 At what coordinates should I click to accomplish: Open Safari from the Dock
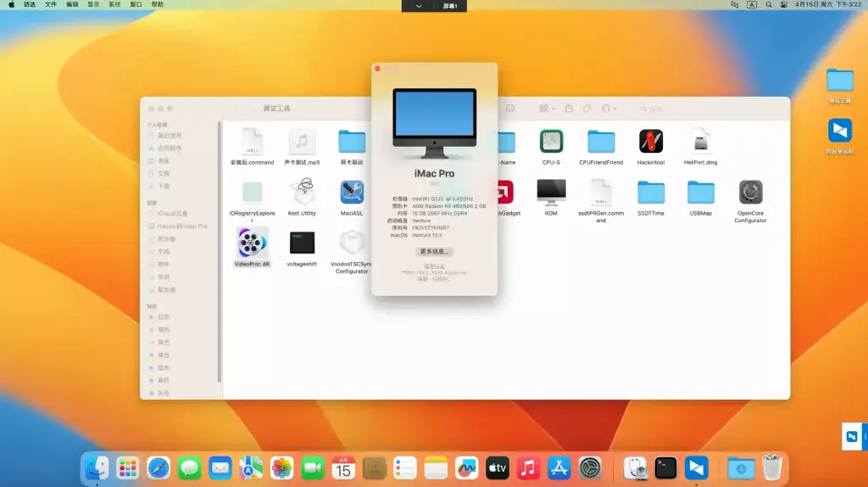[159, 468]
